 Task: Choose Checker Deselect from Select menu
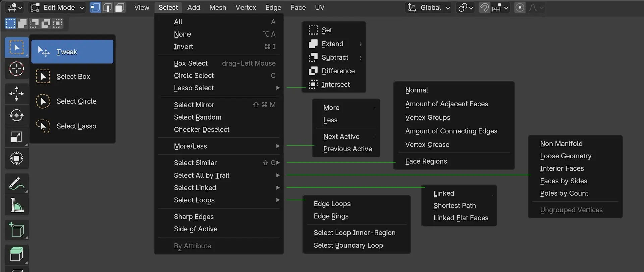pyautogui.click(x=202, y=130)
